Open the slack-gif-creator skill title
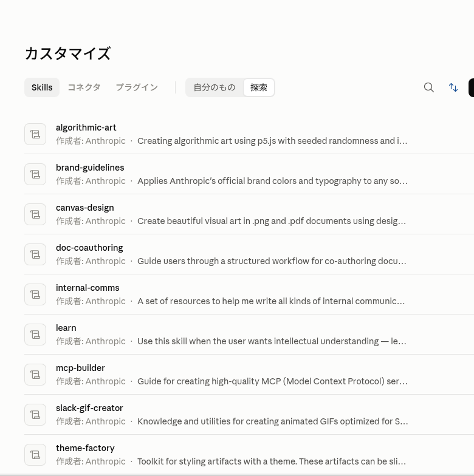Viewport: 474px width, 476px height. [89, 408]
